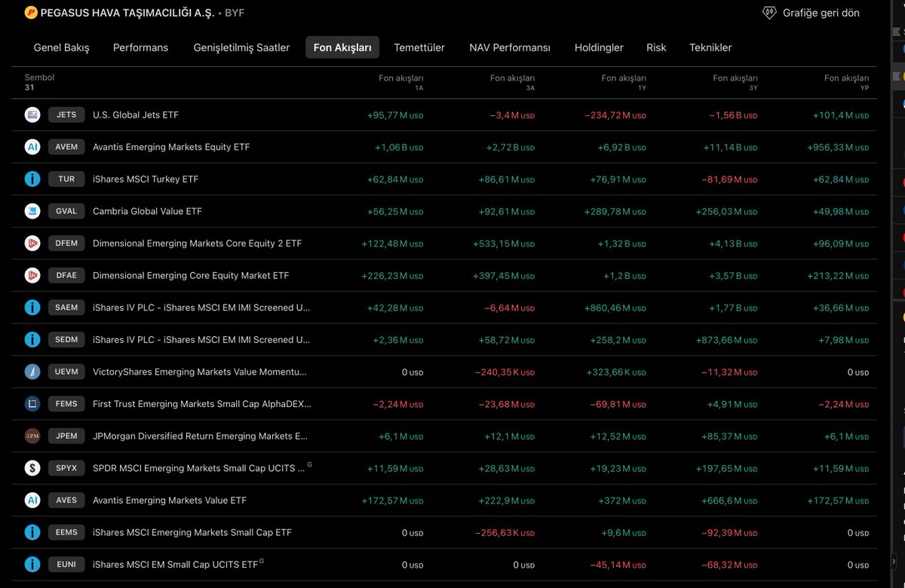Viewport: 905px width, 588px height.
Task: Click the +533,15 M USD value
Action: coord(504,243)
